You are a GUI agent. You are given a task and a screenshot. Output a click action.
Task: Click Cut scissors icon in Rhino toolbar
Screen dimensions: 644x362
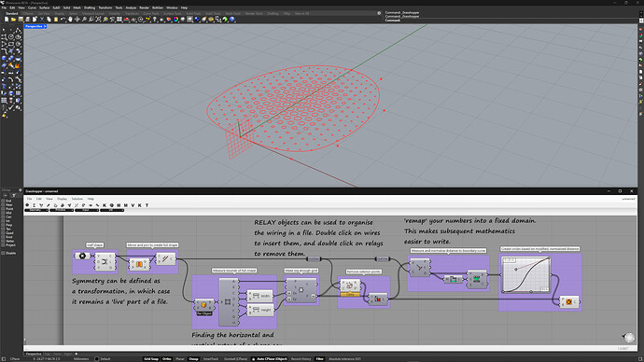pos(41,20)
